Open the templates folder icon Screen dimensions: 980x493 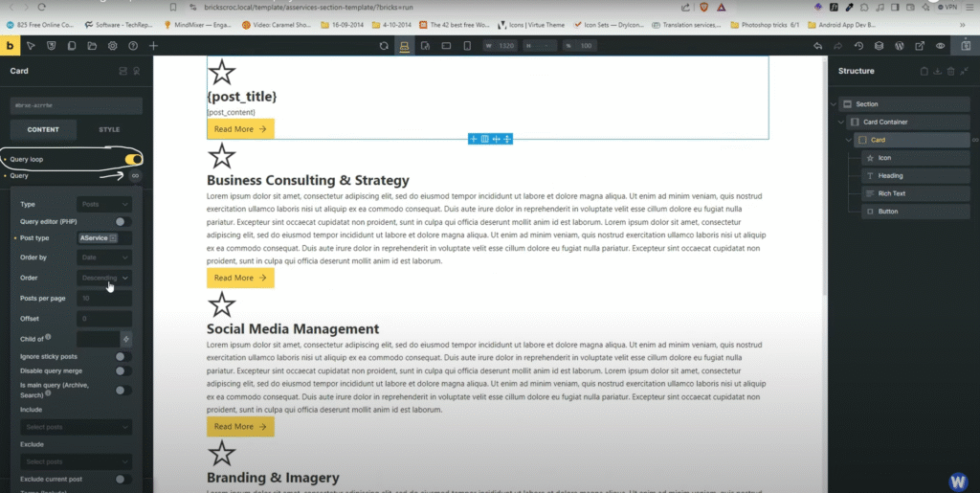[x=92, y=46]
